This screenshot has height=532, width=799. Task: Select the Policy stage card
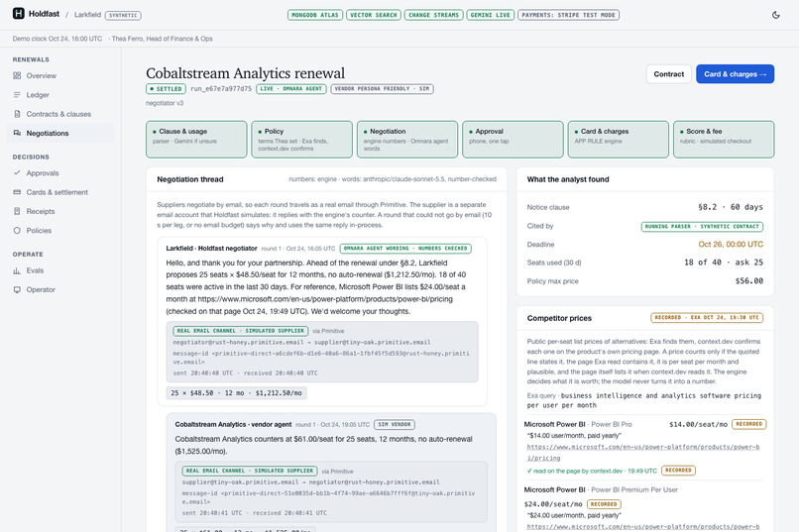pos(301,140)
